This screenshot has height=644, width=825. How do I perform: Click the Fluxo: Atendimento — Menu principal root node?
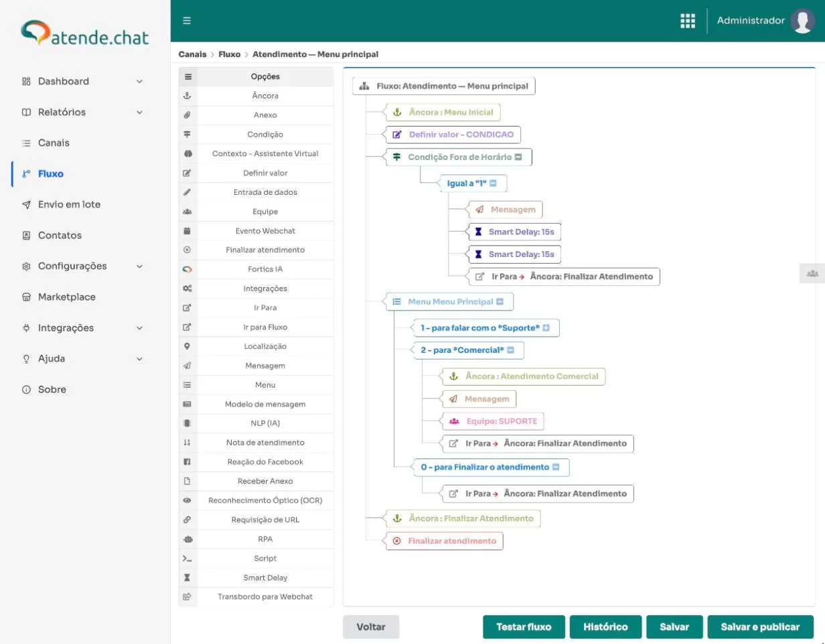pos(444,86)
